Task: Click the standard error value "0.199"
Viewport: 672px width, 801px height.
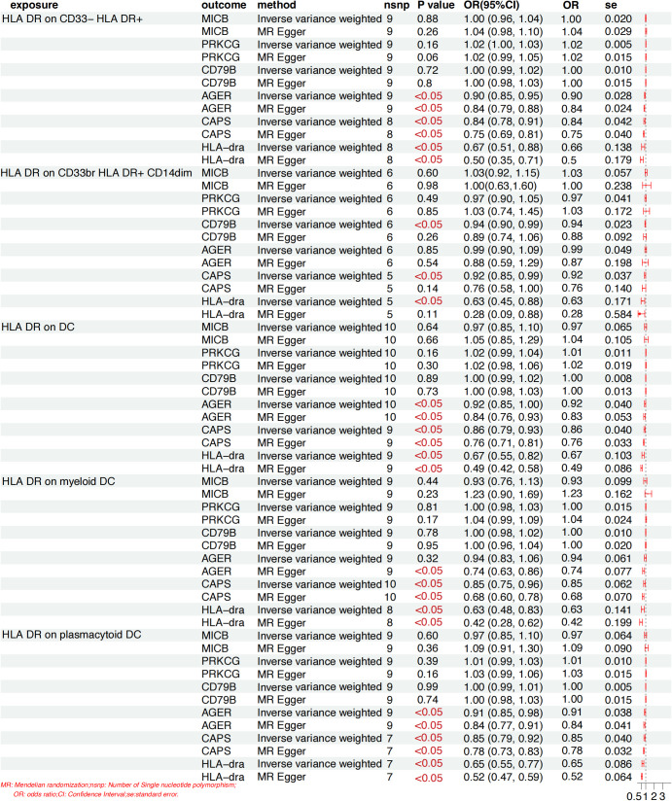Action: point(619,623)
